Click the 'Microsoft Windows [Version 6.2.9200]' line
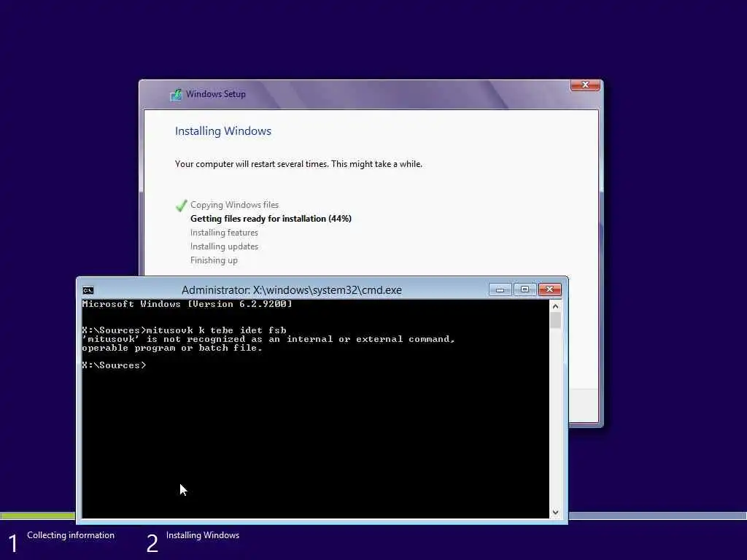Image resolution: width=747 pixels, height=560 pixels. tap(187, 304)
